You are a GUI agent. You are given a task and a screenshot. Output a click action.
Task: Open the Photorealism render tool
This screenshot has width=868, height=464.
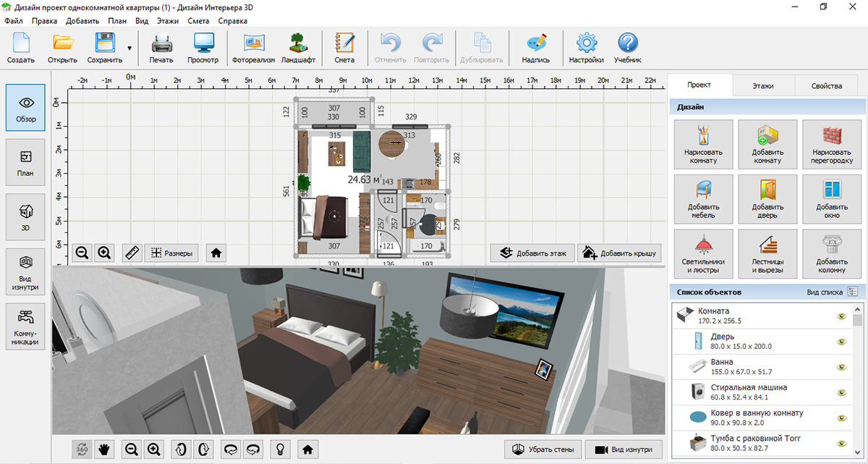click(x=253, y=48)
